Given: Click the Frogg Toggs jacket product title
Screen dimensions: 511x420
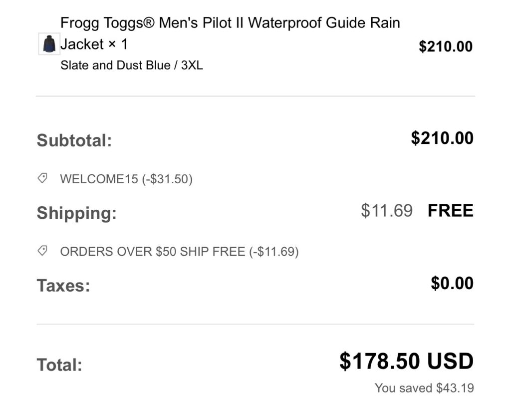Looking at the screenshot, I should [230, 23].
